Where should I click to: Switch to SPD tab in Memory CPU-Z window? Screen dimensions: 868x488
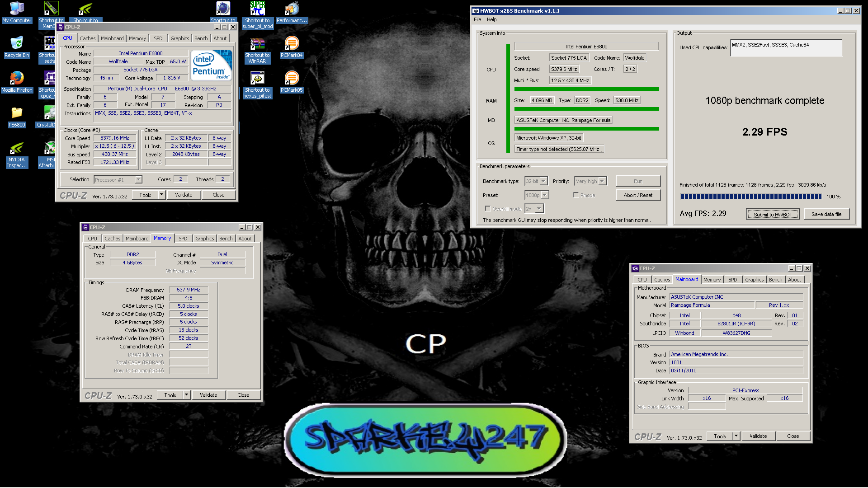[x=183, y=239]
